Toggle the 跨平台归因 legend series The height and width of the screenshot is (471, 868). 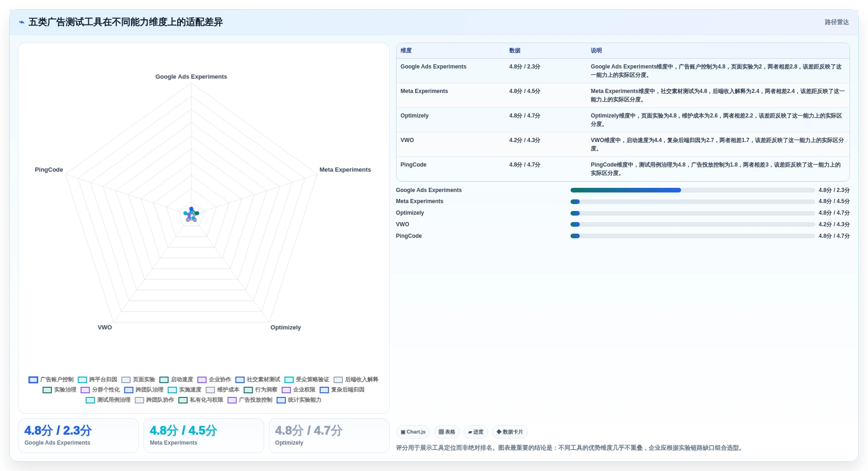98,379
